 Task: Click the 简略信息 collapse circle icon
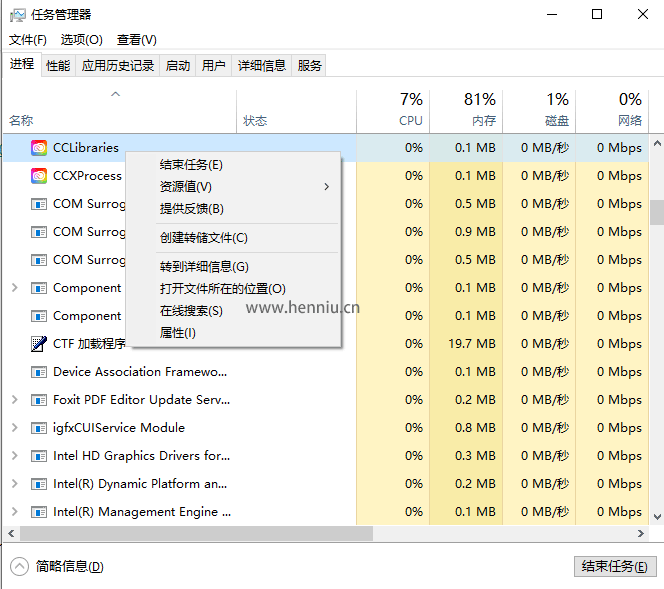click(x=19, y=567)
